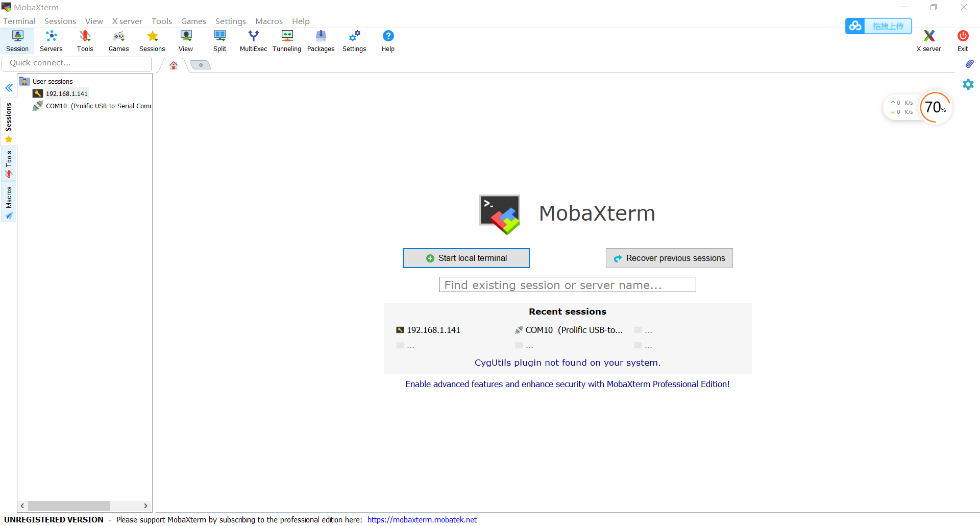The image size is (980, 526).
Task: Open the View menu
Action: (x=94, y=21)
